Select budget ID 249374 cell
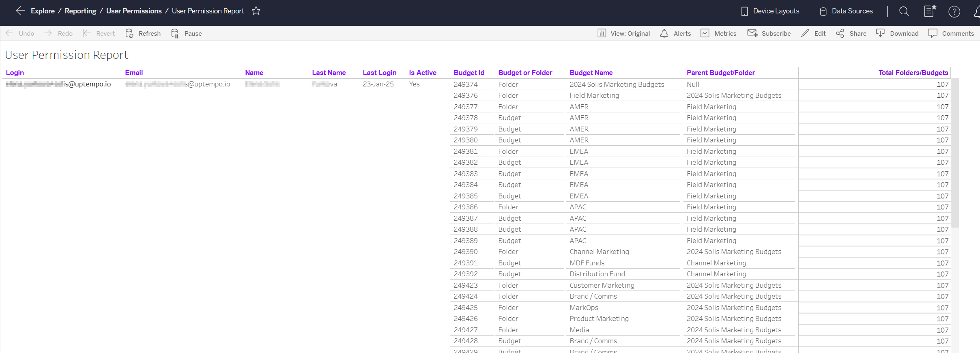This screenshot has height=353, width=980. pyautogui.click(x=466, y=84)
